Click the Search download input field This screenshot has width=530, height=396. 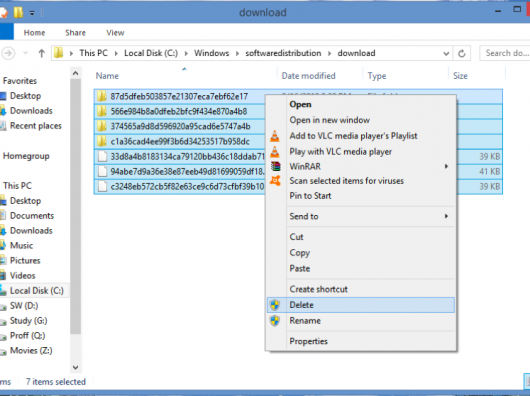[505, 53]
